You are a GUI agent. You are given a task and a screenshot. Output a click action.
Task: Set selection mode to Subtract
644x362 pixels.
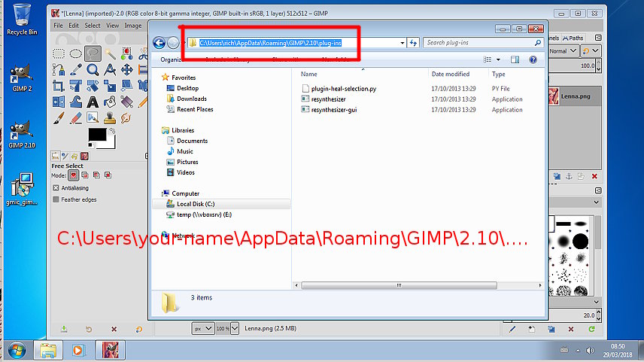point(96,175)
